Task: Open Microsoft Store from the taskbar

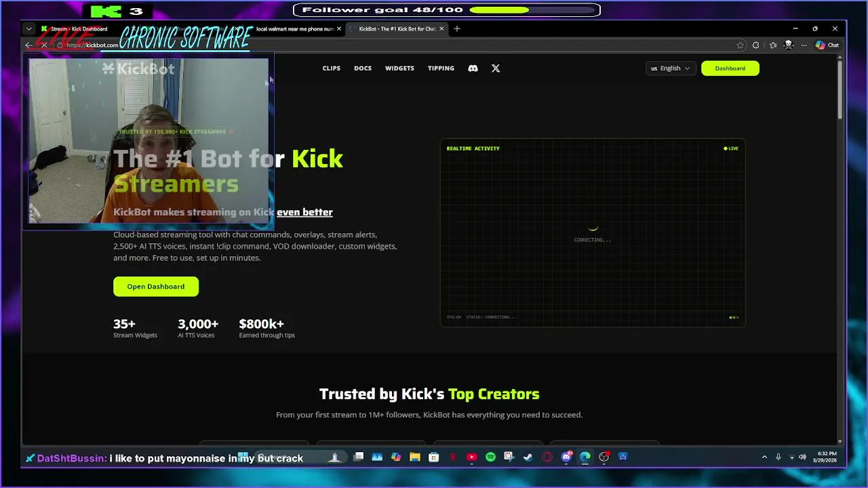Action: point(434,457)
